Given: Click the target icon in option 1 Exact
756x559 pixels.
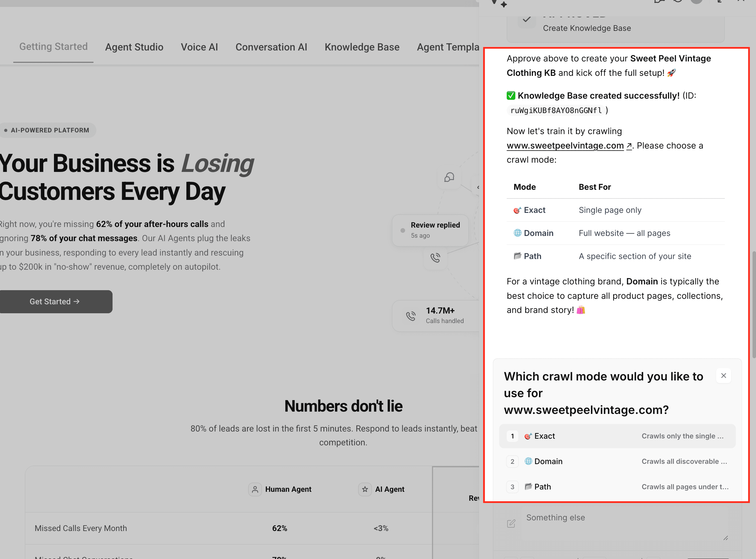Looking at the screenshot, I should 528,436.
